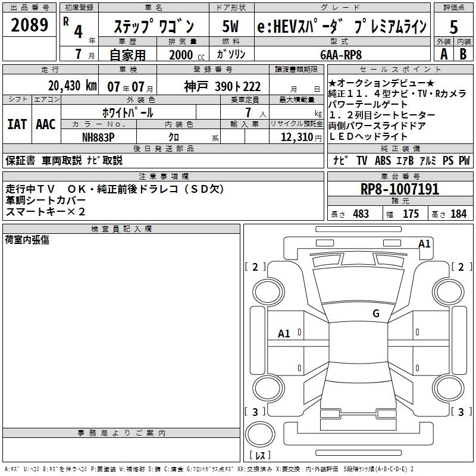
Task: Click the A1 mark at the front bumper corner
Action: (424, 243)
